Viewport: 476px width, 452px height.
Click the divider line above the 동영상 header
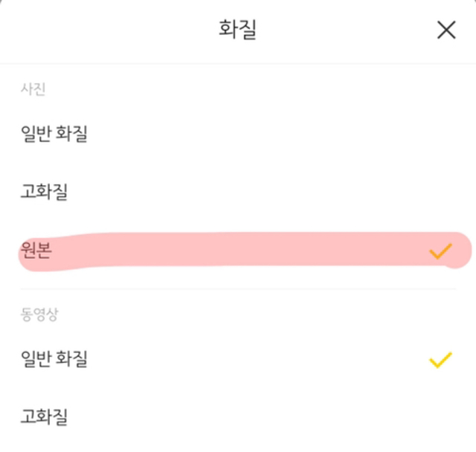tap(238, 289)
